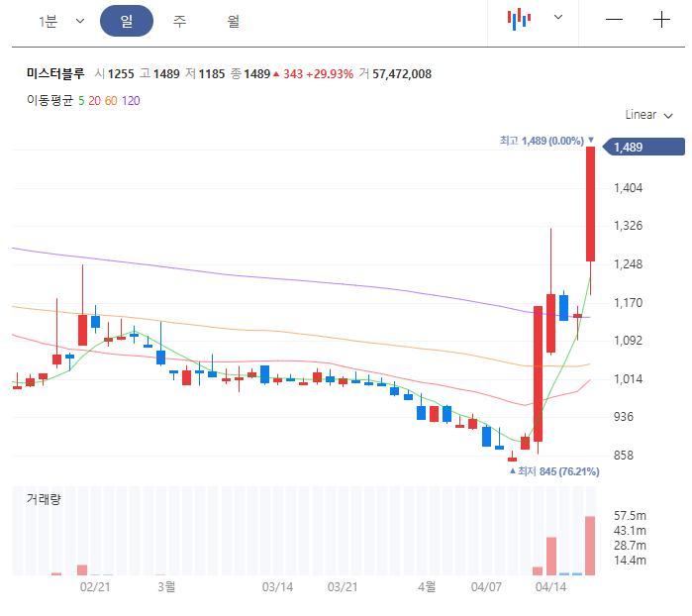Click the 04/14 date axis label
The height and width of the screenshot is (616, 692).
(x=550, y=587)
